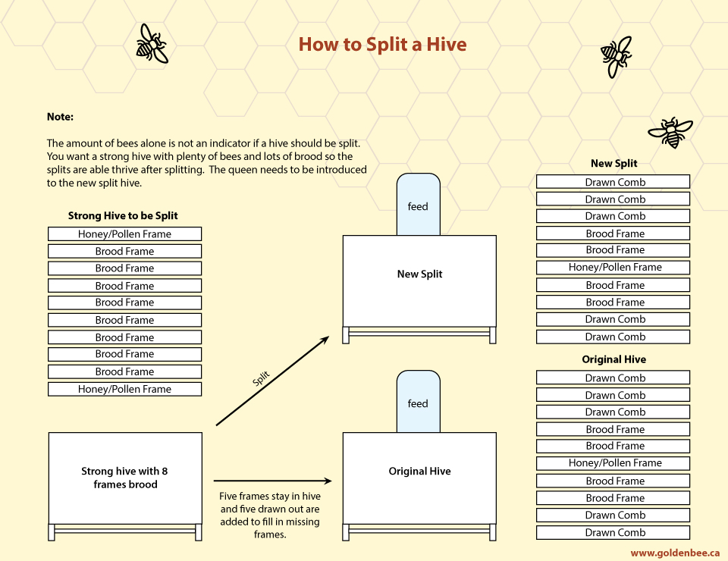
Task: Select the first Brood Frame in Strong Hive list
Action: coord(124,251)
